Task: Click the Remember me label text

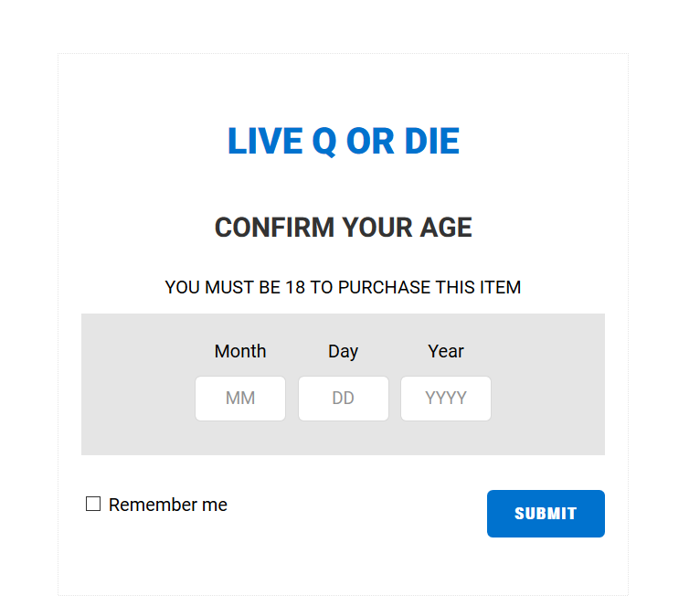Action: (x=168, y=505)
